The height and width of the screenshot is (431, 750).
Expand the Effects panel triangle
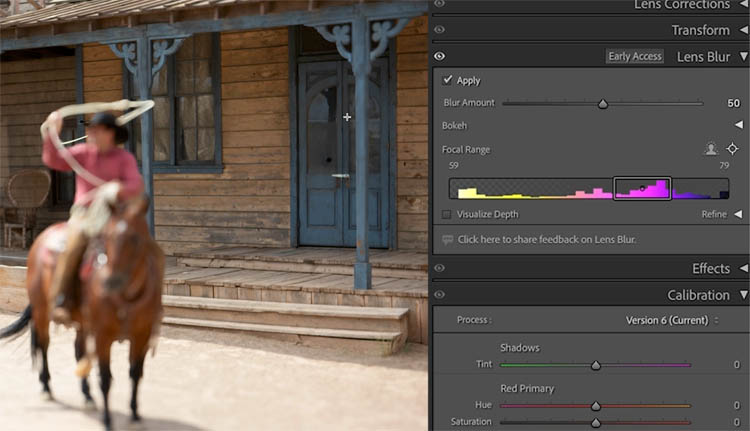tap(744, 268)
